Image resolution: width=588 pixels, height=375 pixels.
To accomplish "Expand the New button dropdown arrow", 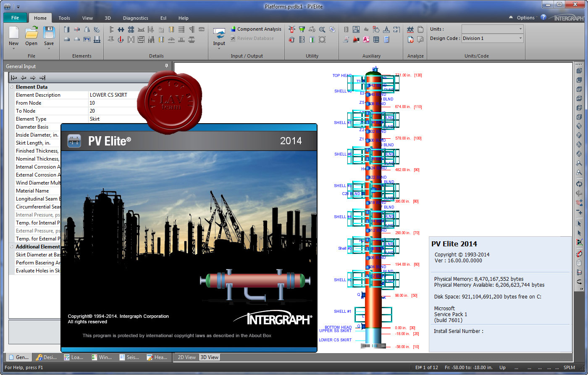I will 13,49.
